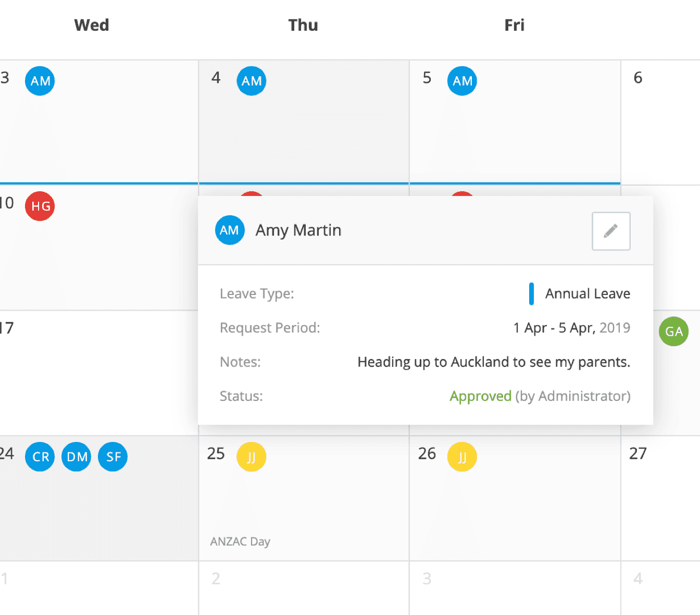Open the SF avatar on April 24
Screen dimensions: 700x615
(x=113, y=457)
